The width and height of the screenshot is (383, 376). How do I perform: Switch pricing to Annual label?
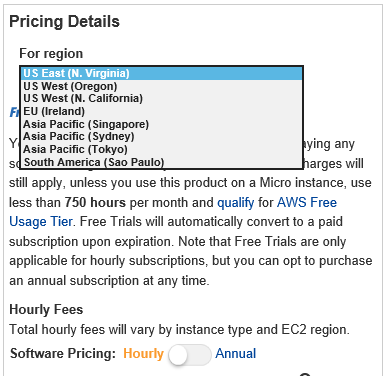[x=236, y=353]
